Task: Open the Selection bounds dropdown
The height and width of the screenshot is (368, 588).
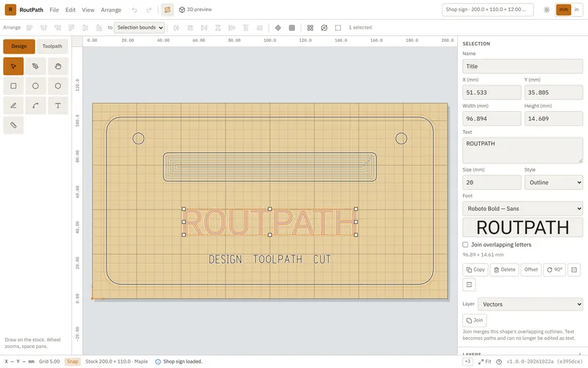Action: 139,27
